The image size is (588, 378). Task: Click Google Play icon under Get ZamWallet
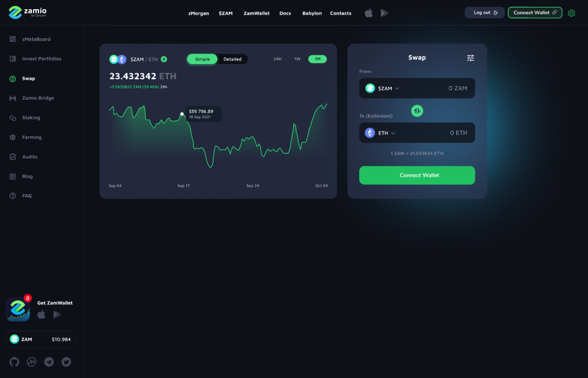57,314
